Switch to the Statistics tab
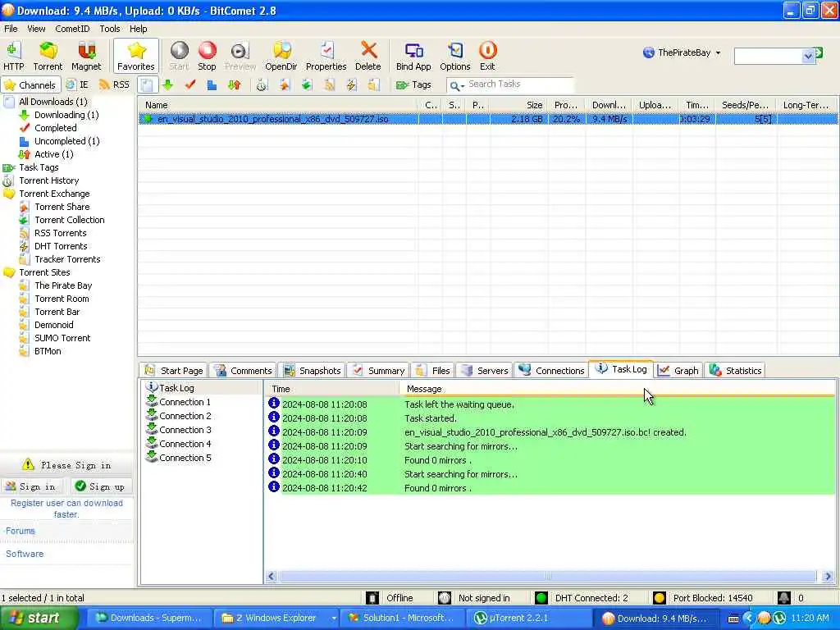The height and width of the screenshot is (630, 840). click(735, 370)
